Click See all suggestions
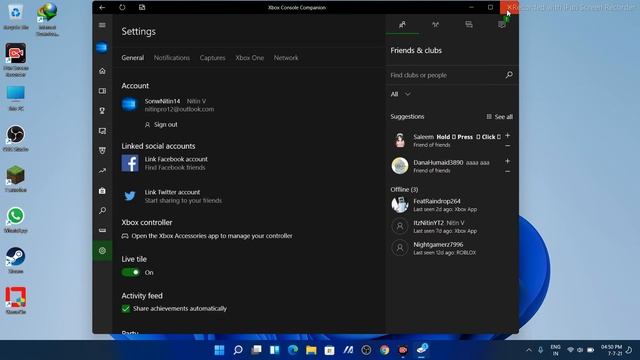The height and width of the screenshot is (360, 640). (x=500, y=117)
